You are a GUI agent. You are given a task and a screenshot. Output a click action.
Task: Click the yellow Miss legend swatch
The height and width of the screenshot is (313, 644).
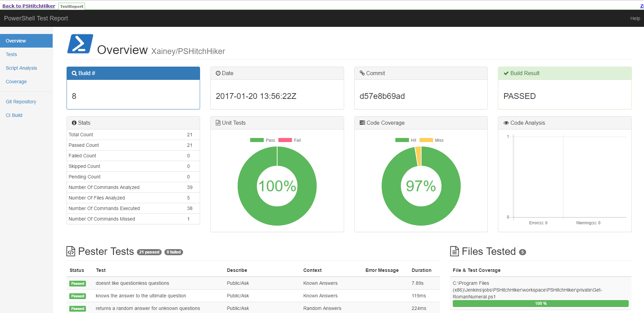(x=426, y=140)
